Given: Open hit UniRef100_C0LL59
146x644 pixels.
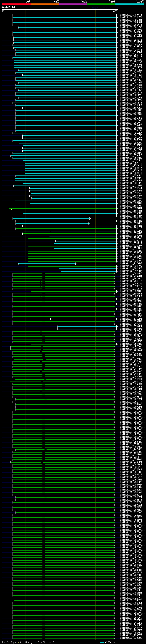Looking at the screenshot, I should point(131,27).
